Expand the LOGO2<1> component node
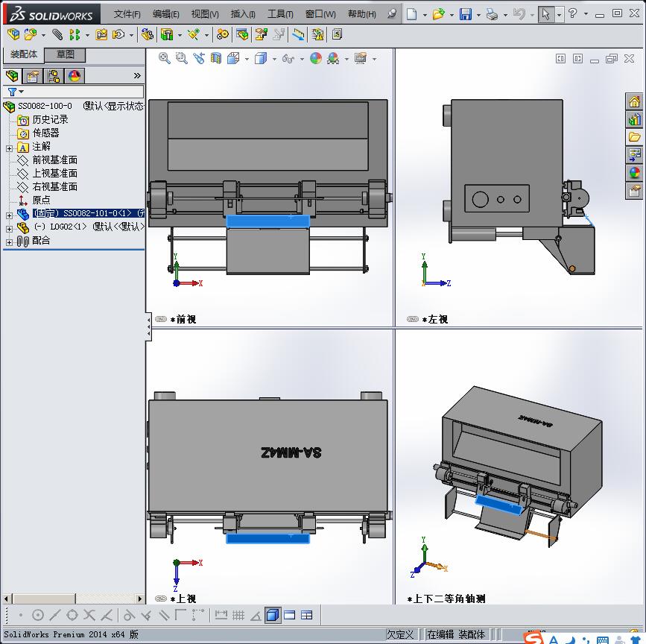The width and height of the screenshot is (646, 644). point(10,229)
